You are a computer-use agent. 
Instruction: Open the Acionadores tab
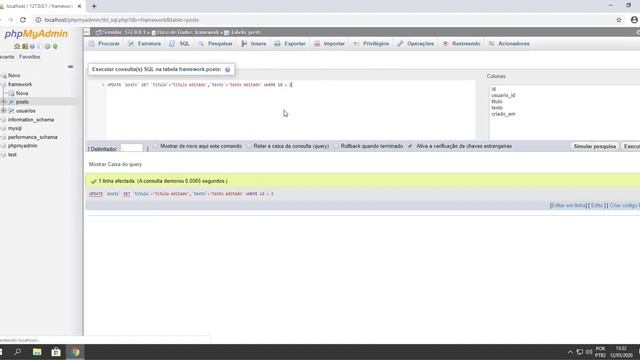coord(509,44)
